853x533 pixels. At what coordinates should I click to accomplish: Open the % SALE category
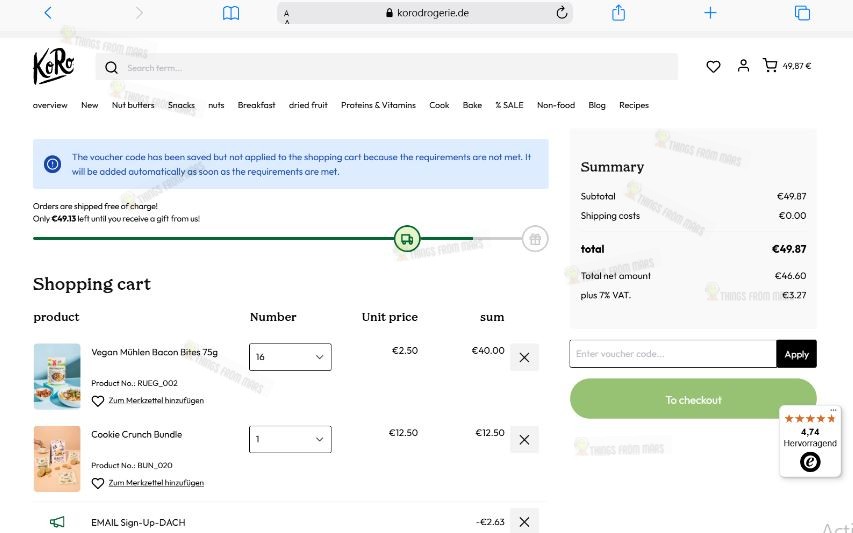click(x=509, y=105)
